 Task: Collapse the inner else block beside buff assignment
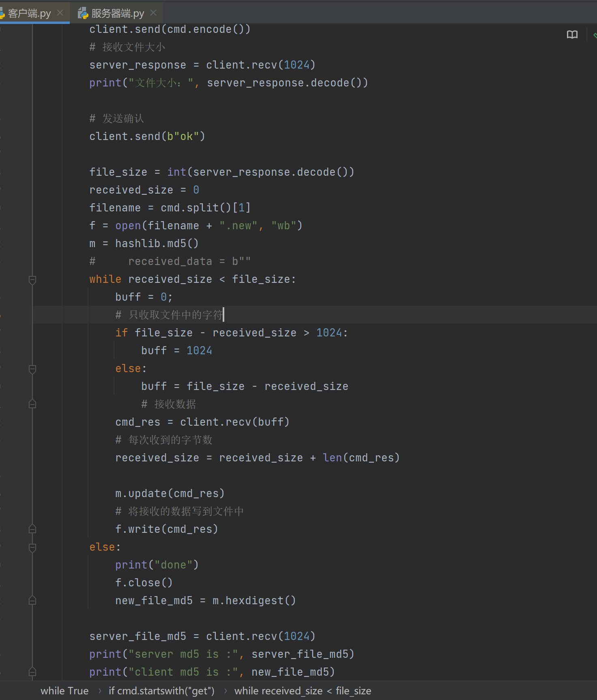32,369
